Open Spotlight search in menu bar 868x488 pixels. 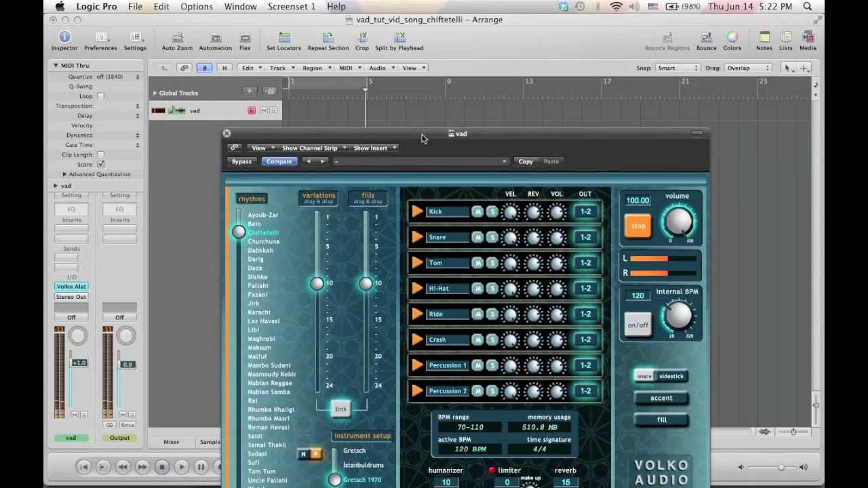click(x=808, y=7)
